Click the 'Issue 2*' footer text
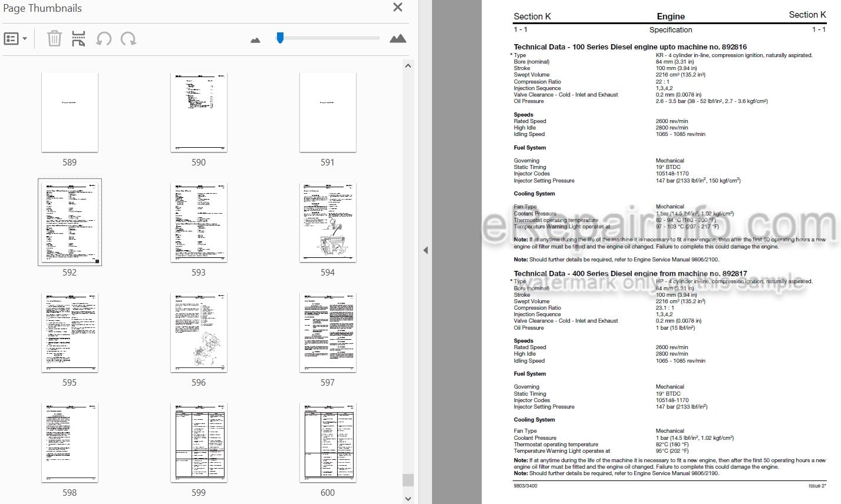Viewport: 841px width, 504px height. click(x=817, y=486)
